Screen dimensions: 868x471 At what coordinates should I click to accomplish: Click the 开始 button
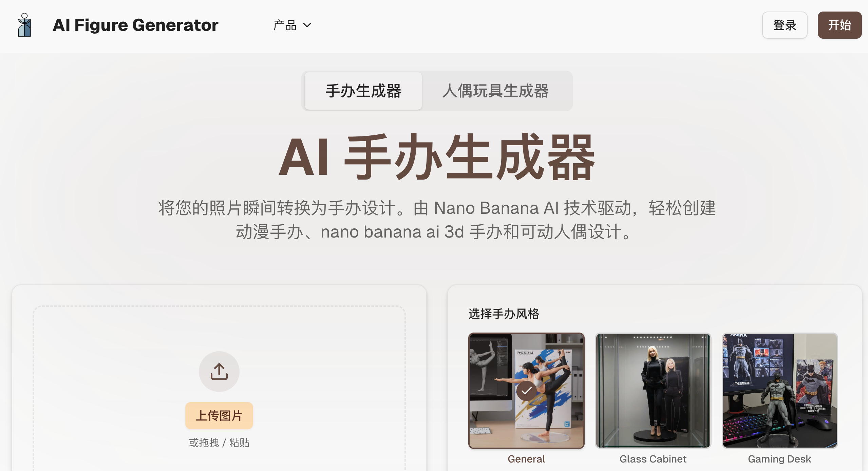click(x=839, y=25)
